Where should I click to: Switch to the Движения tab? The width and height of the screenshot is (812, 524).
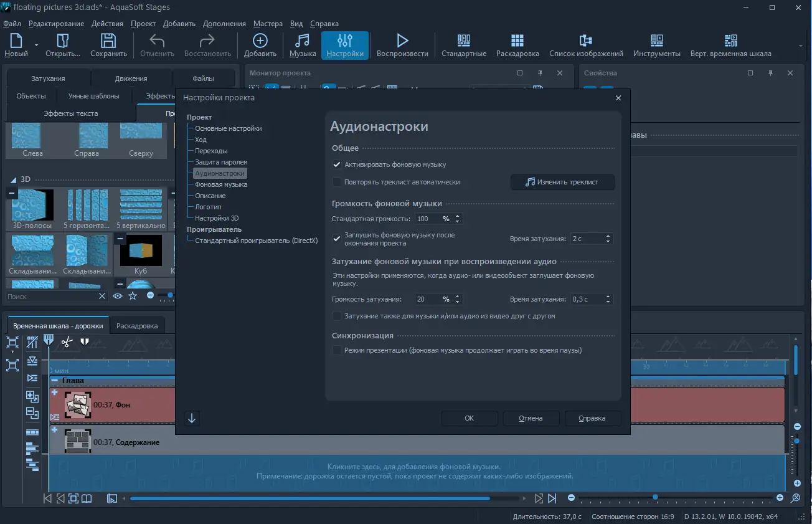[131, 79]
